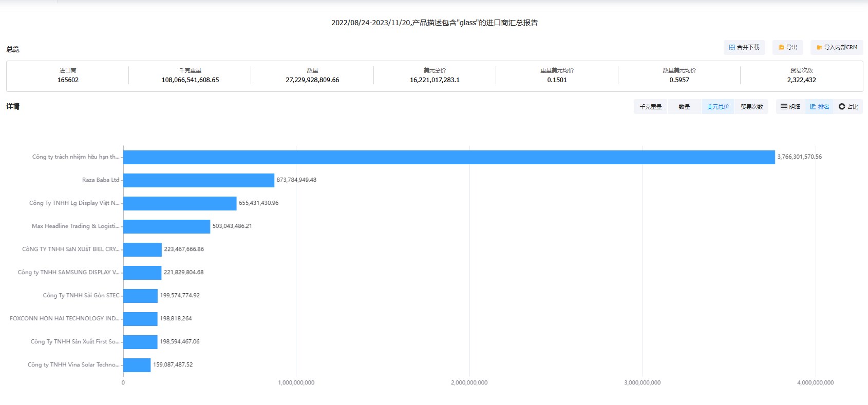Click the value 221,829,804.68

(184, 272)
